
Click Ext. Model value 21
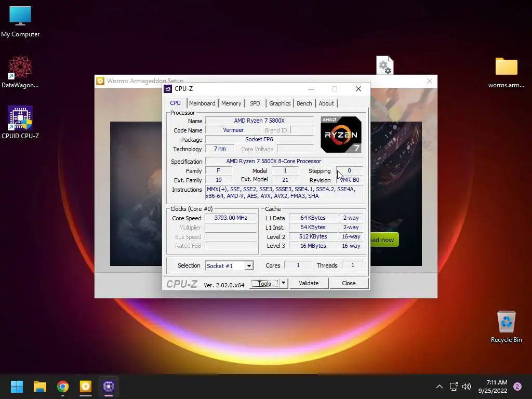285,180
